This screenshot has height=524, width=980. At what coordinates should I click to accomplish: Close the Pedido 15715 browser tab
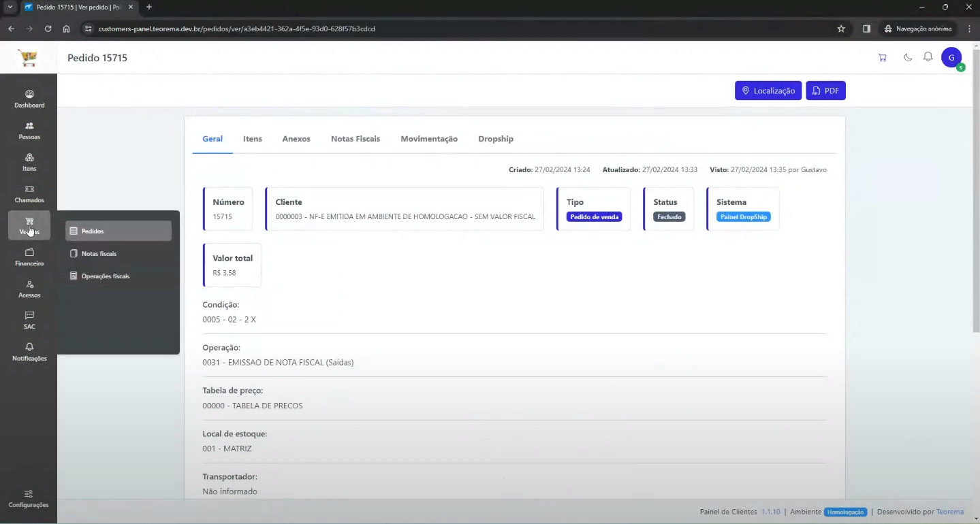(x=131, y=7)
